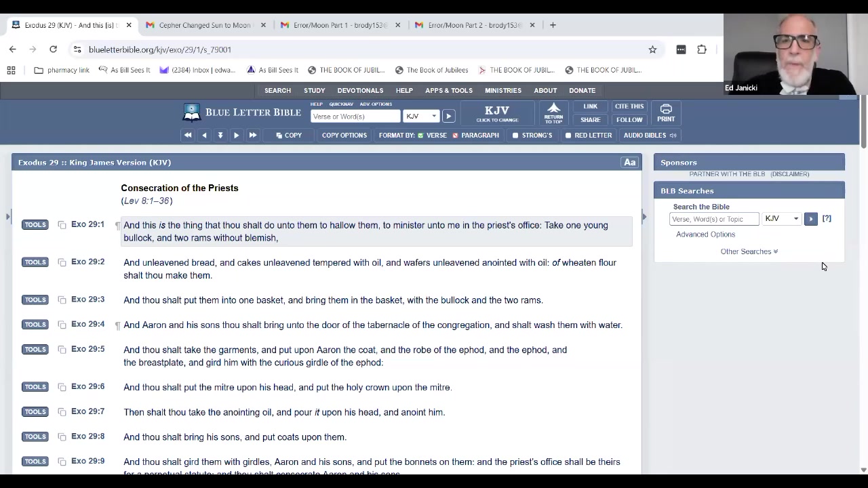Bookmark this page with star icon
This screenshot has width=868, height=488.
point(652,49)
